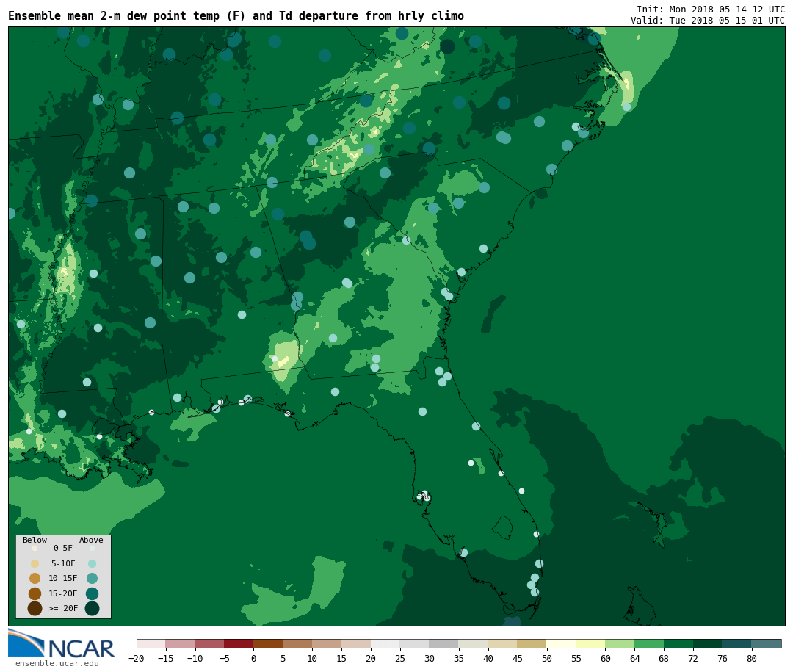Click the '10-15F' legend label
Image resolution: width=793 pixels, height=672 pixels.
click(62, 578)
